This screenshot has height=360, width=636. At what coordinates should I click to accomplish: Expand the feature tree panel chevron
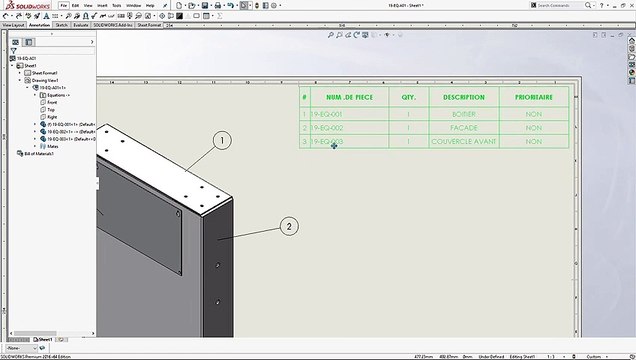click(92, 42)
